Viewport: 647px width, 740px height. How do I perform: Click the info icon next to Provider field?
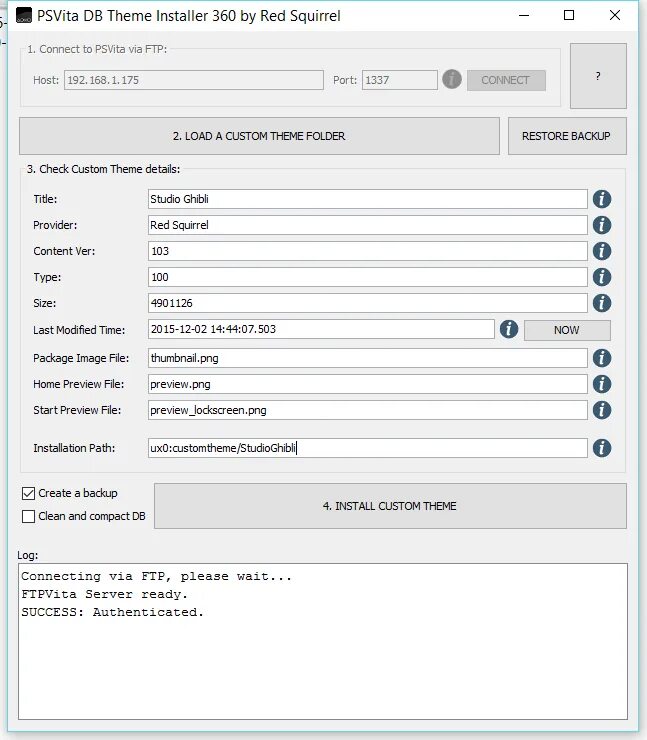[602, 225]
